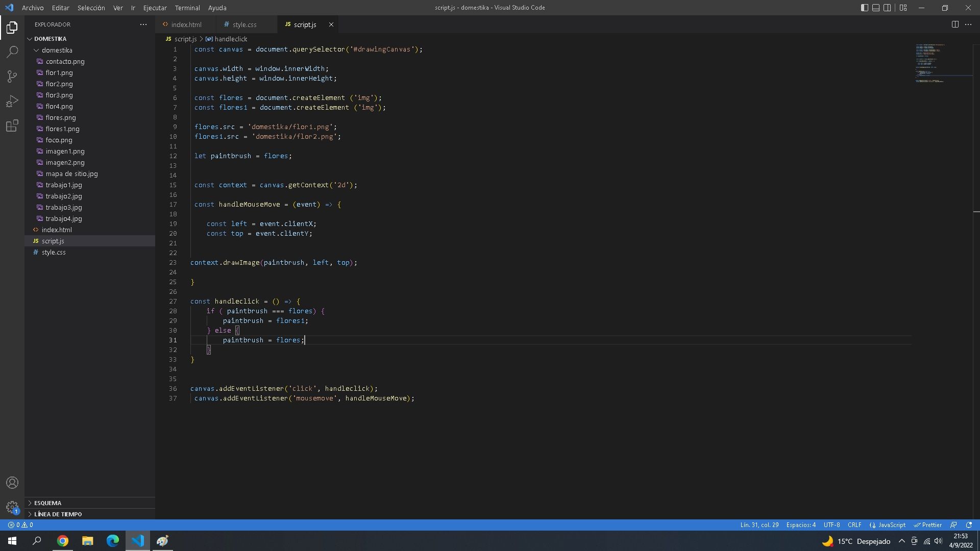This screenshot has width=980, height=551.
Task: Open the Run and Debug view
Action: [x=12, y=101]
